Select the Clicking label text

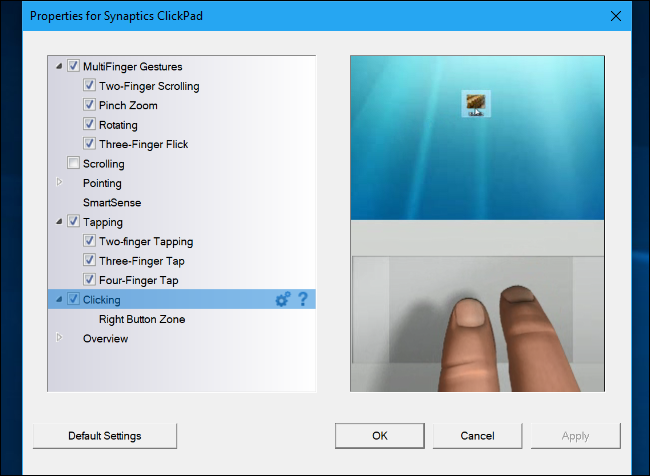pos(102,300)
